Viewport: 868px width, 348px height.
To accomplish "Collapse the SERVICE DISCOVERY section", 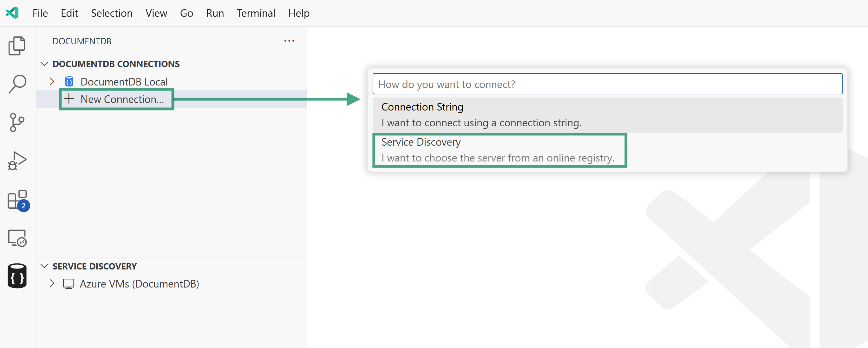I will coord(45,266).
